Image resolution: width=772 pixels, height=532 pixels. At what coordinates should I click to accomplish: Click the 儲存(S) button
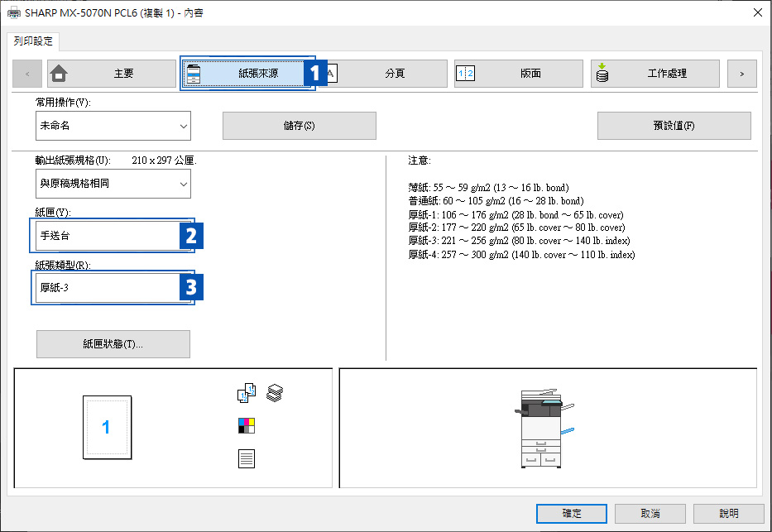click(299, 126)
